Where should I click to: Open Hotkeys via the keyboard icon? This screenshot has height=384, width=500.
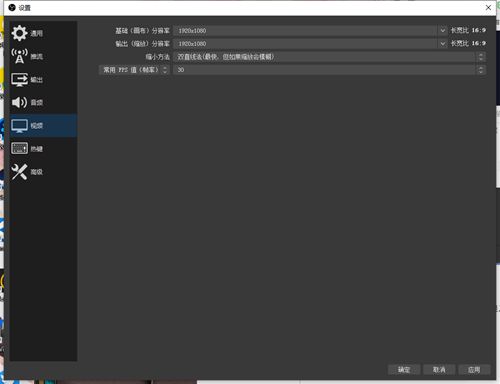click(x=19, y=148)
